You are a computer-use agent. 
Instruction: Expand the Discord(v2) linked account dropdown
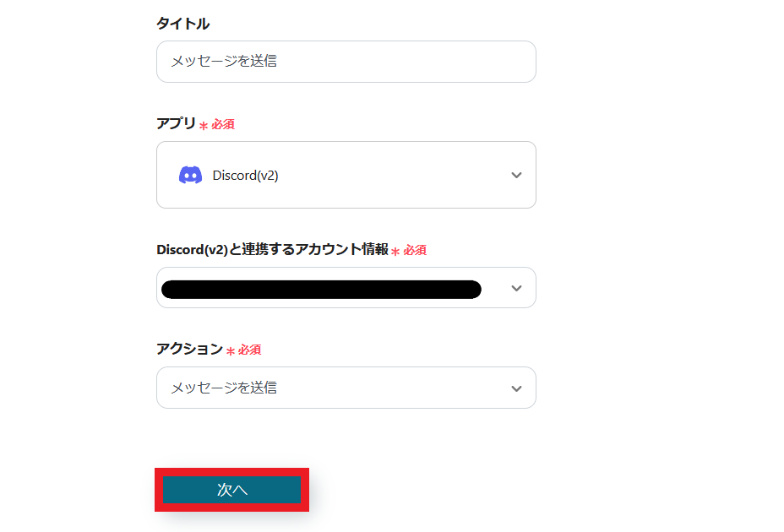pyautogui.click(x=346, y=288)
